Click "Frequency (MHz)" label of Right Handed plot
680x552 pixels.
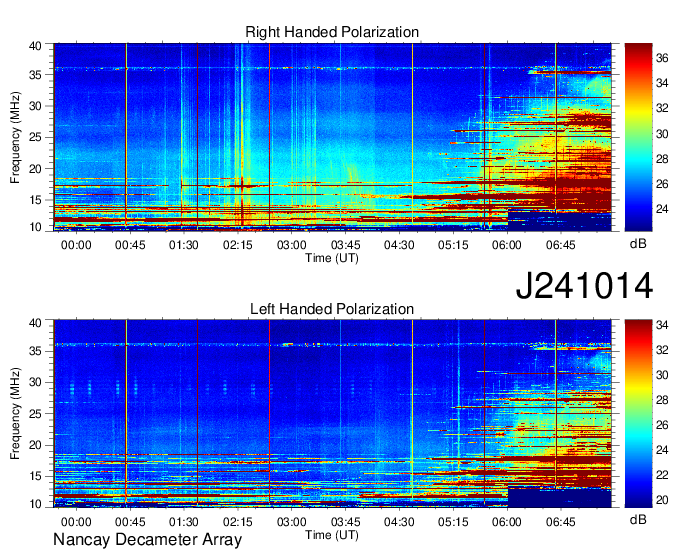[15, 137]
